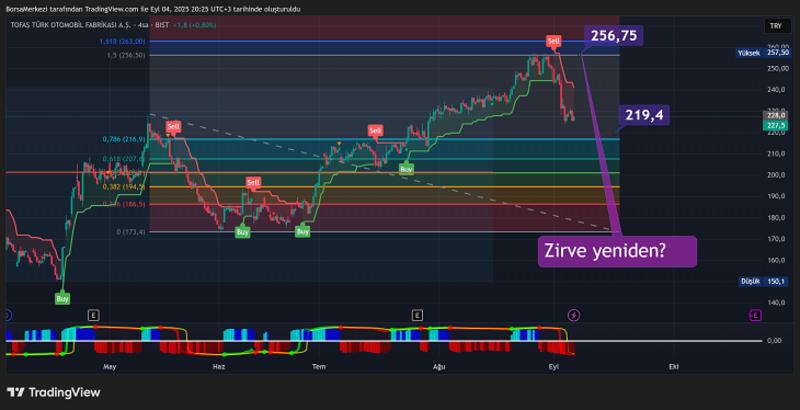Screen dimensions: 800x410
Task: Click the Tem label on time axis
Action: [x=319, y=366]
